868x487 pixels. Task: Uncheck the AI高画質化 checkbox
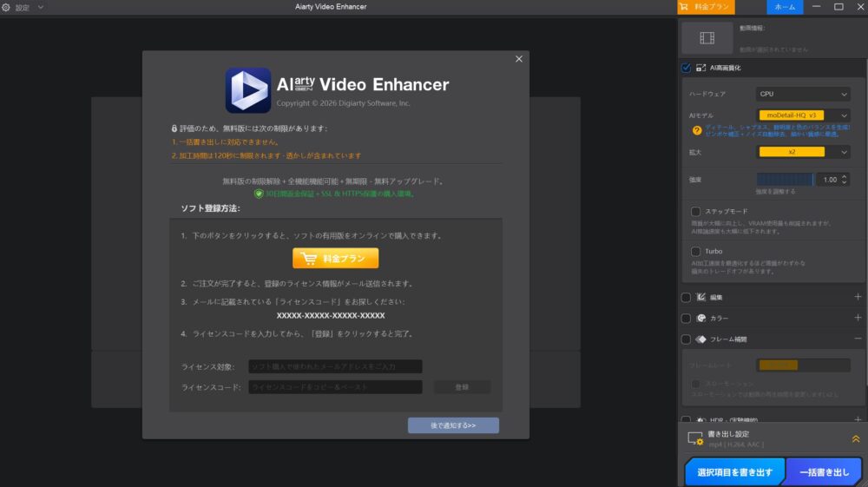tap(687, 68)
